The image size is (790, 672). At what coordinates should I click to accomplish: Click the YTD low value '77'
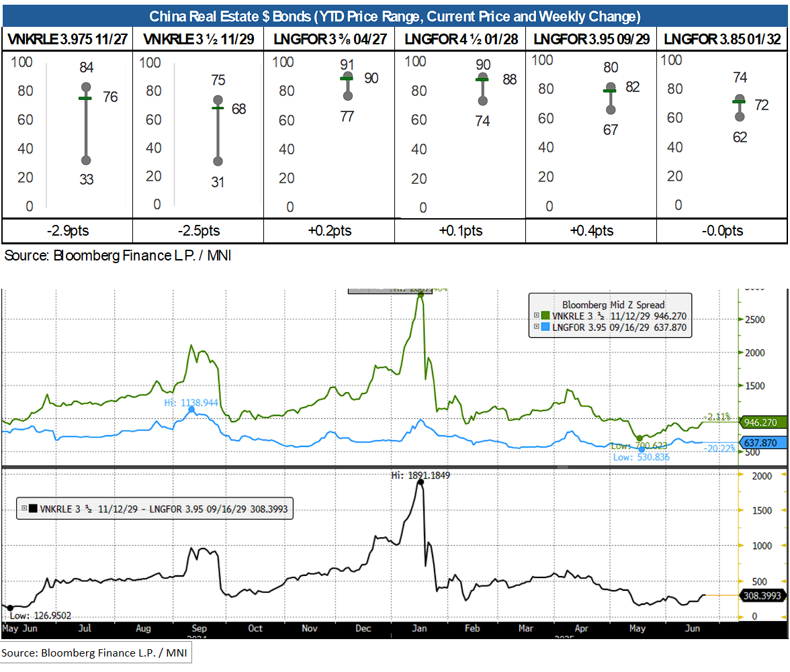(x=347, y=117)
